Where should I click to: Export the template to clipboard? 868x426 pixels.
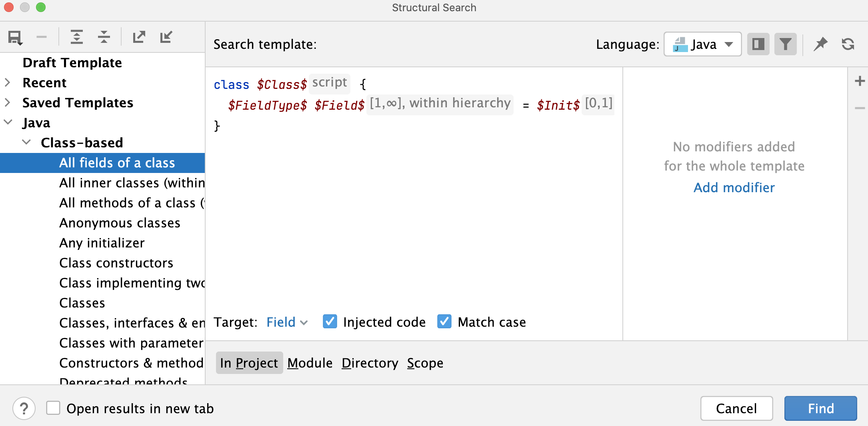[139, 37]
